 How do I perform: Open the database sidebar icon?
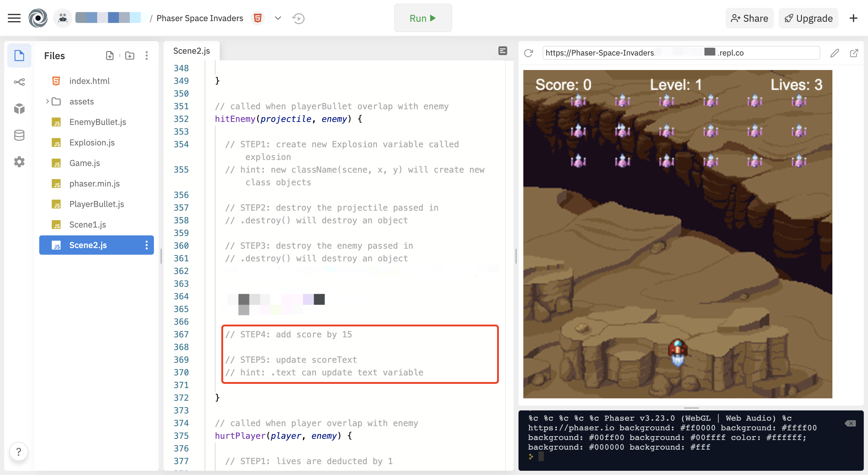(x=19, y=135)
